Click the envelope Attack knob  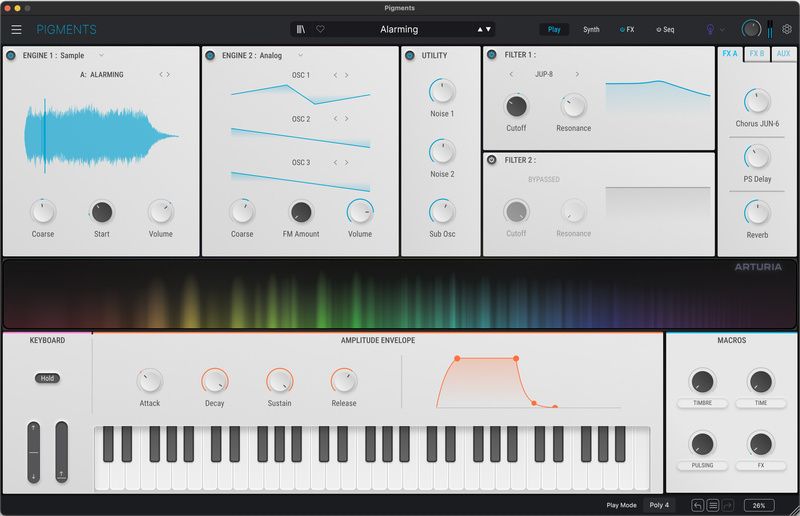pyautogui.click(x=149, y=381)
